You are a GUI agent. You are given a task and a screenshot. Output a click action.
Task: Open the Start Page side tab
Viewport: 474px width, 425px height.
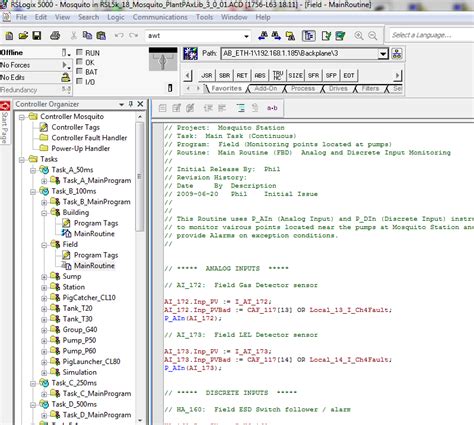[x=5, y=122]
